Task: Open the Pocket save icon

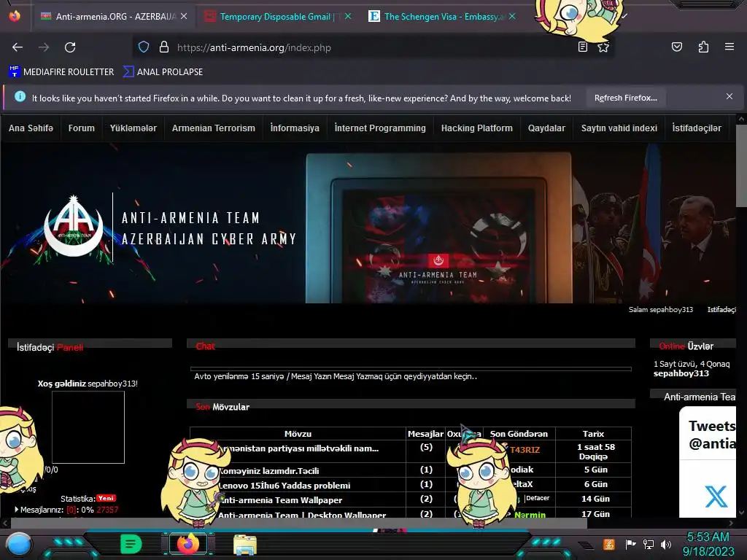Action: click(676, 47)
